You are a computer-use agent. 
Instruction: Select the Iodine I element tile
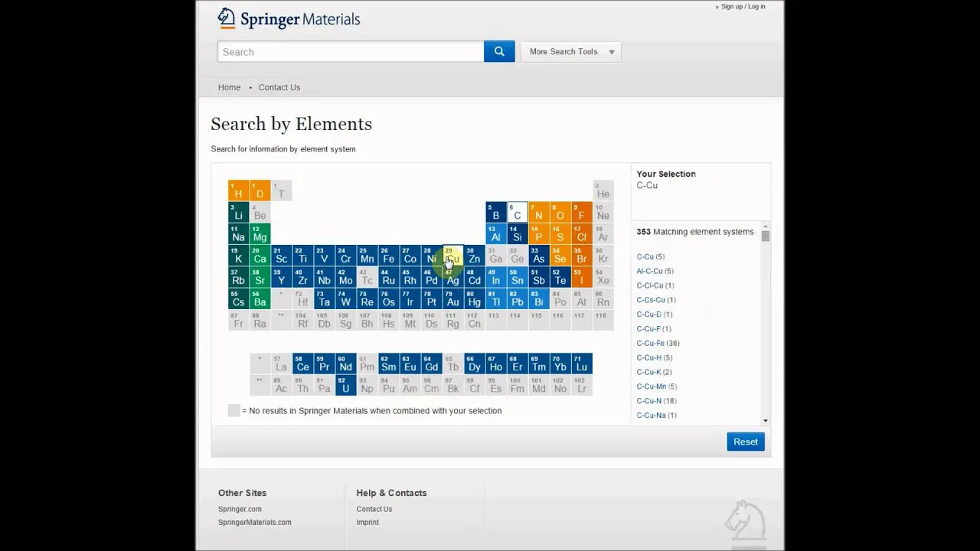point(581,277)
